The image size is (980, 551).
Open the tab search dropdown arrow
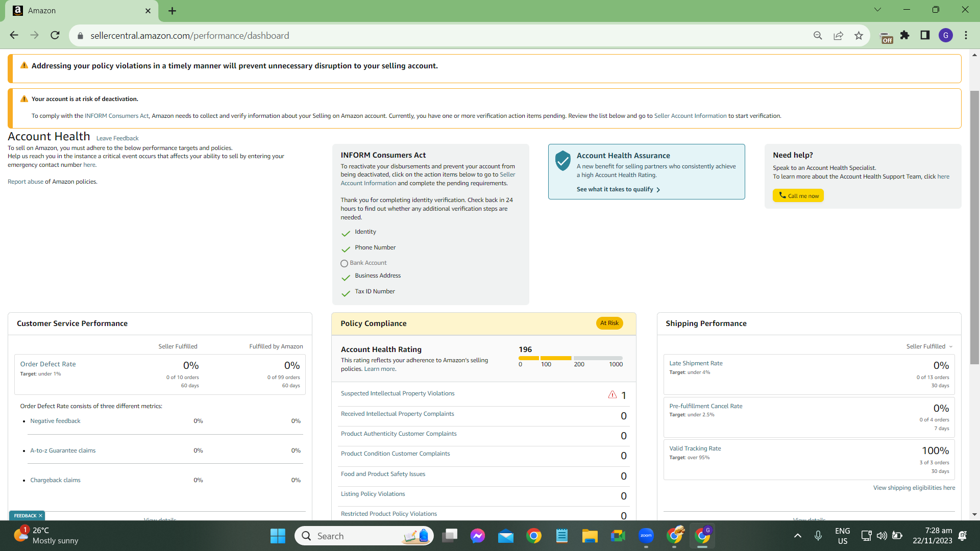coord(877,10)
